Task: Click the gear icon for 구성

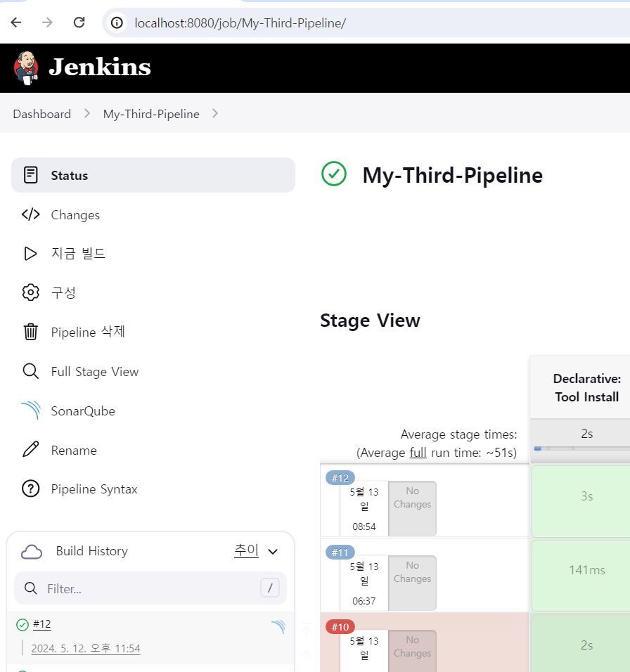Action: click(x=30, y=292)
